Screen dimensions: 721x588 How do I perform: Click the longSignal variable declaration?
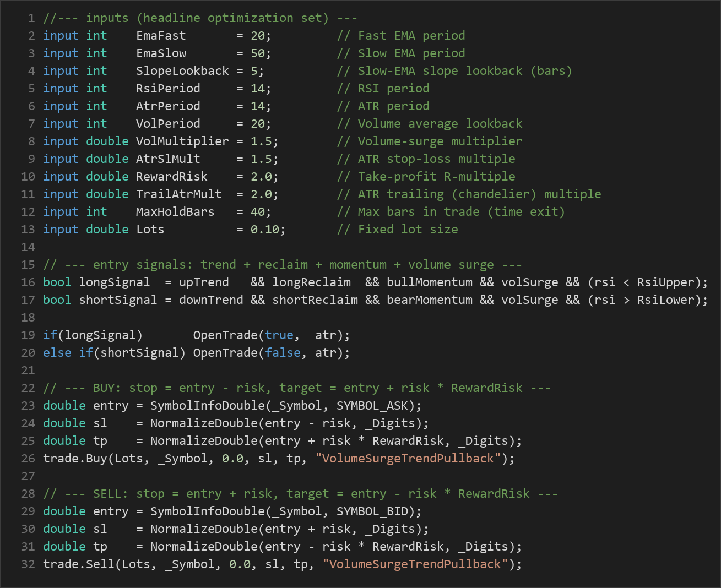click(115, 282)
